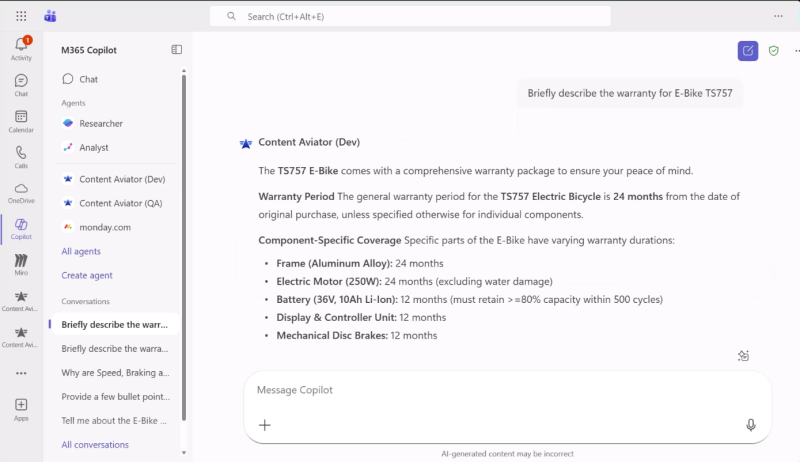Open the app launcher waffle icon

[x=21, y=16]
